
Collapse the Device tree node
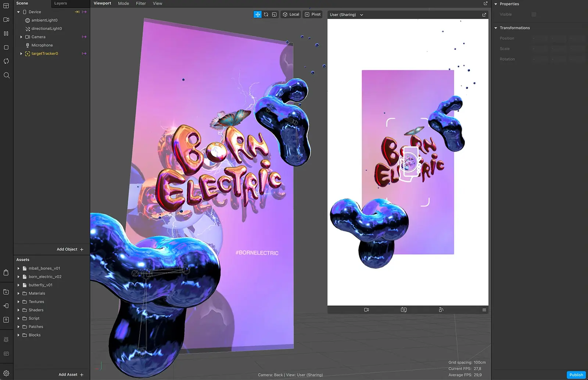point(18,12)
